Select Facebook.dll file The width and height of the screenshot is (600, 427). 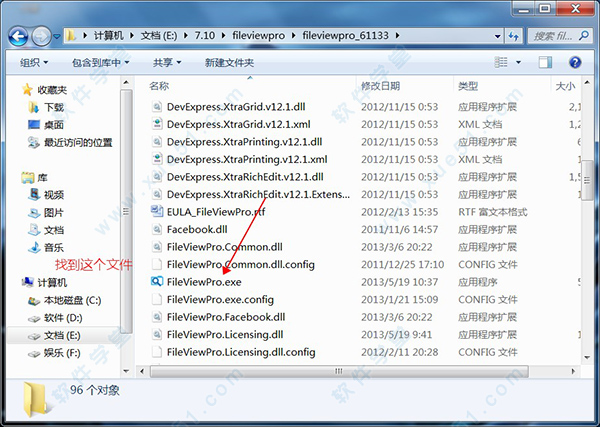click(197, 230)
